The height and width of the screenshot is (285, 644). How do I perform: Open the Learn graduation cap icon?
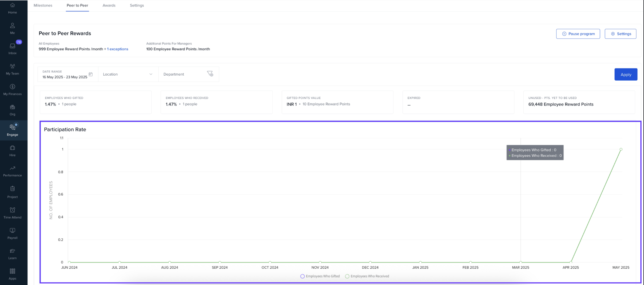point(12,251)
